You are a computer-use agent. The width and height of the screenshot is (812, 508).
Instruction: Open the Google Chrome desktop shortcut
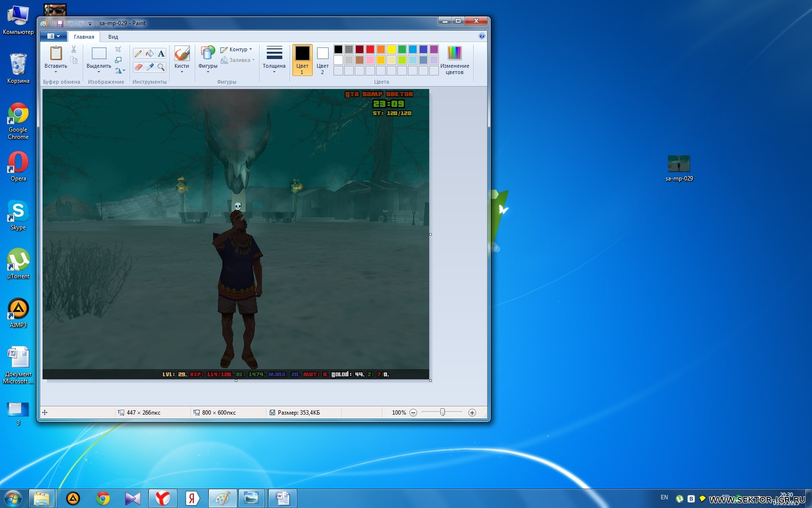coord(18,121)
